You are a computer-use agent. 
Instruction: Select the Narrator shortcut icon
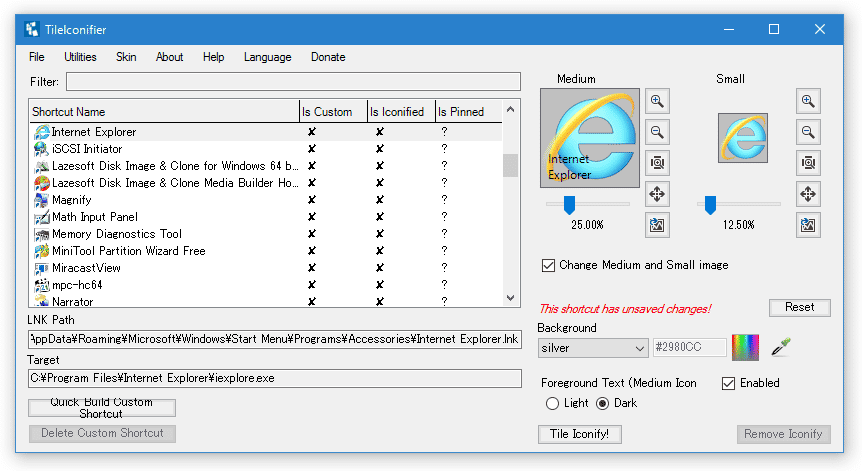pyautogui.click(x=41, y=301)
